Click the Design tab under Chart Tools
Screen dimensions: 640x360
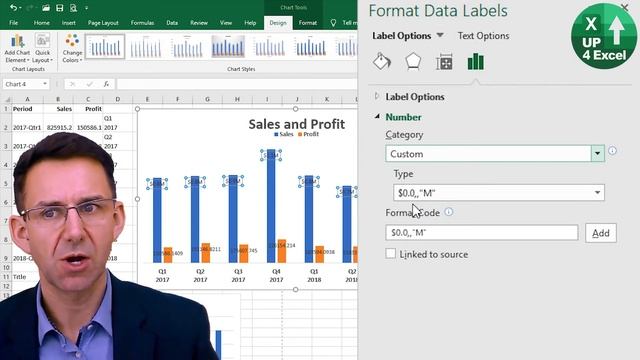[278, 23]
